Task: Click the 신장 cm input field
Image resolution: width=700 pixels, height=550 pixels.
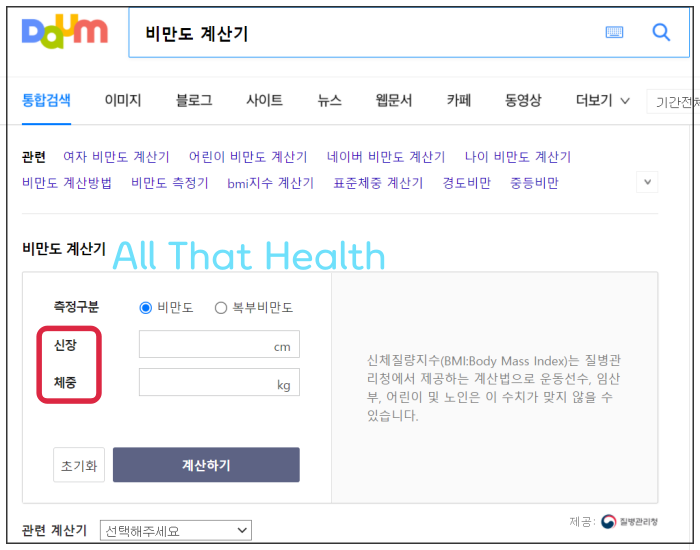Action: click(219, 344)
